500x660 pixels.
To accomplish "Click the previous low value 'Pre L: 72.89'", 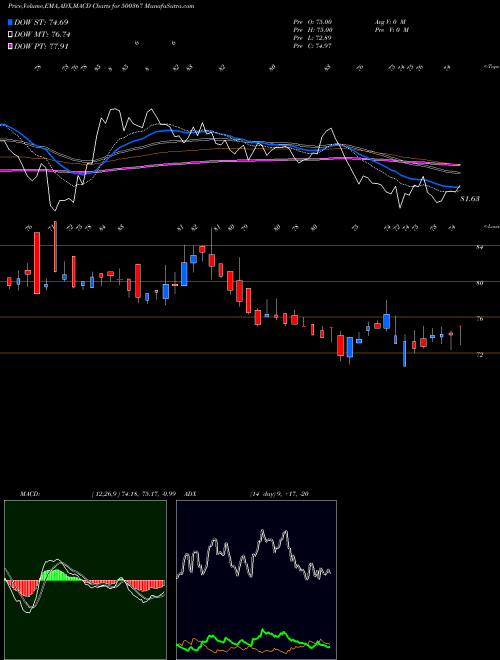I will (313, 38).
